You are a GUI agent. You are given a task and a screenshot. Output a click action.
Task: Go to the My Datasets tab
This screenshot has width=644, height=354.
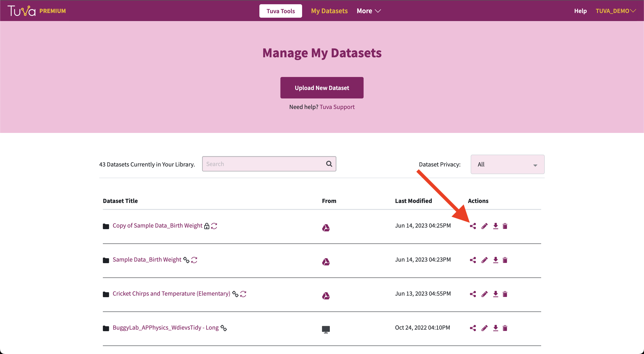329,11
